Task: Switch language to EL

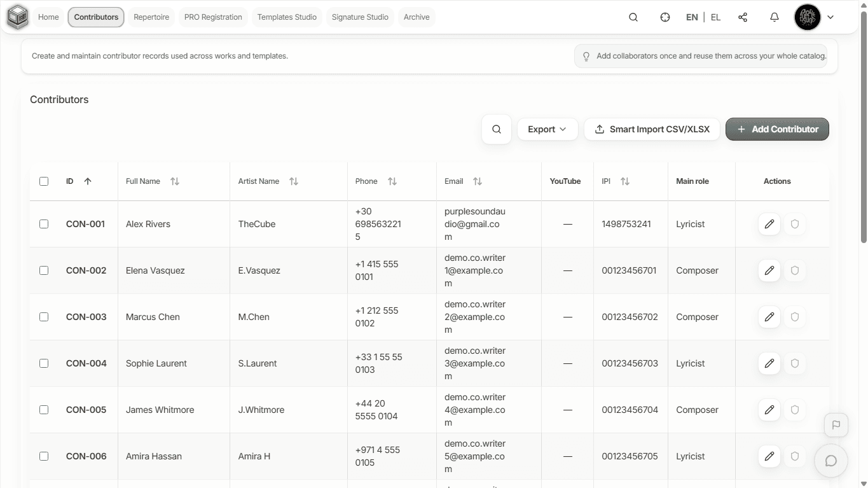Action: (x=715, y=17)
